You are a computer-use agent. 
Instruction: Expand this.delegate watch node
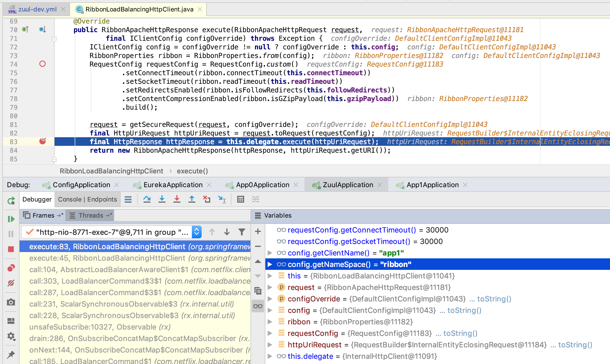tap(270, 356)
